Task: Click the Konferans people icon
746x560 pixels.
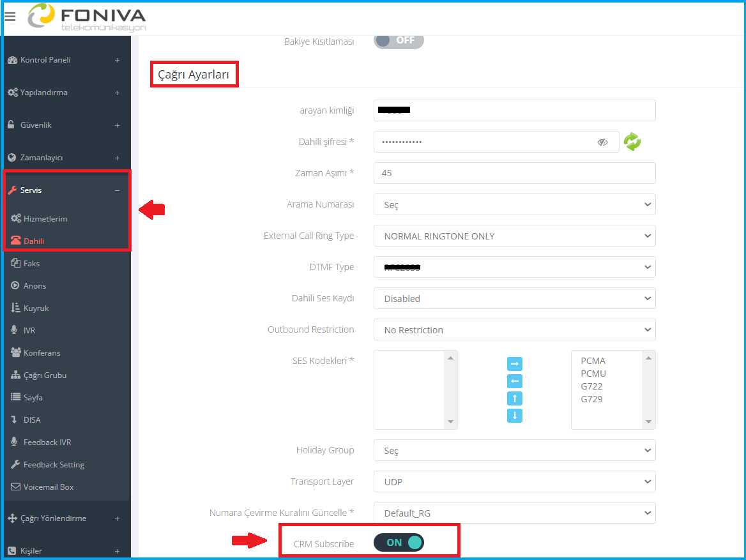Action: coord(16,352)
